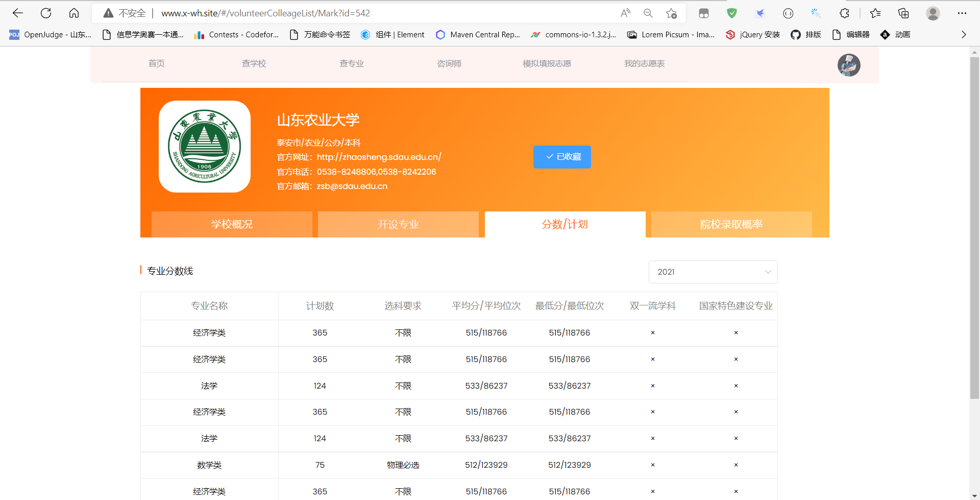Viewport: 980px width, 500px height.
Task: Open 我的志愿表 navigation item
Action: (644, 63)
